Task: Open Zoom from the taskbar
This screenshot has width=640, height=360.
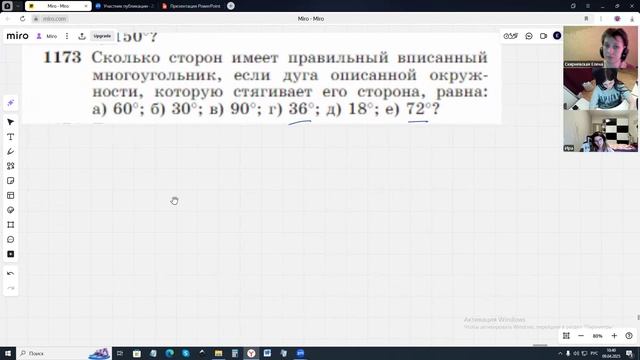Action: [300, 353]
